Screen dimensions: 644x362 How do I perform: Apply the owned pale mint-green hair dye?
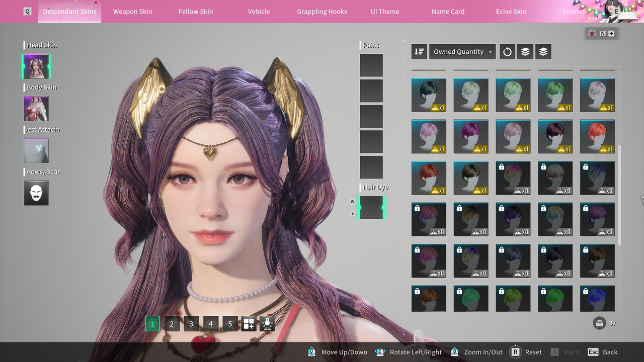[x=513, y=95]
